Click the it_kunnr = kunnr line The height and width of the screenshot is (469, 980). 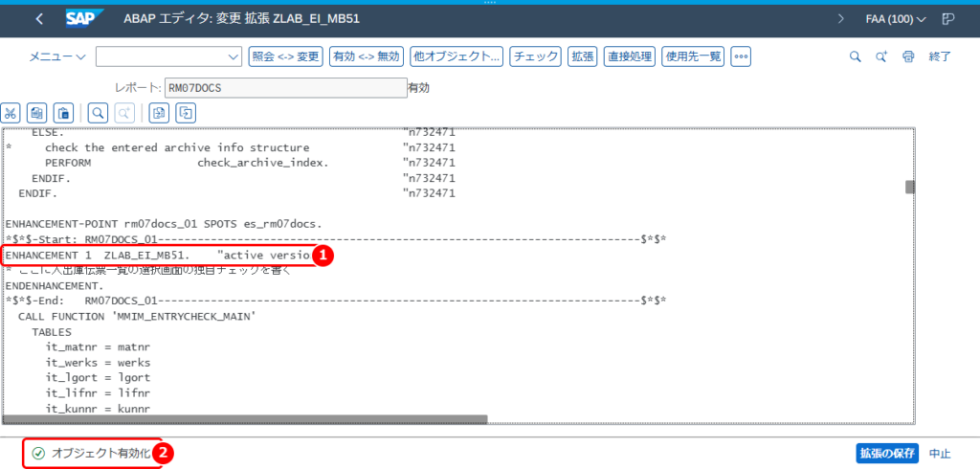(99, 408)
